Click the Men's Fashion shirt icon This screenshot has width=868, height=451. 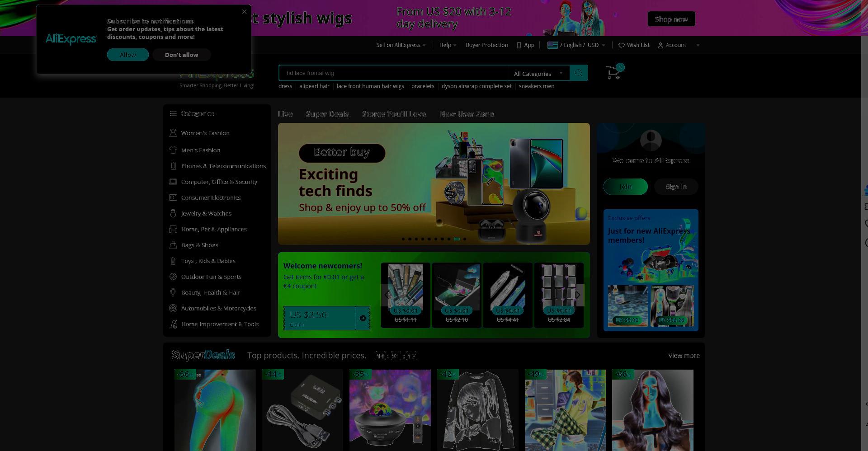173,150
